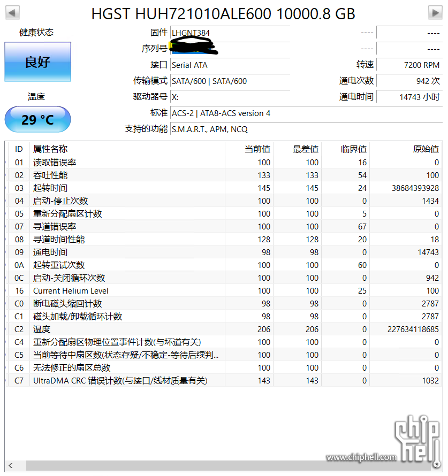
Task: Select row 01 读取错误率
Action: [x=224, y=163]
